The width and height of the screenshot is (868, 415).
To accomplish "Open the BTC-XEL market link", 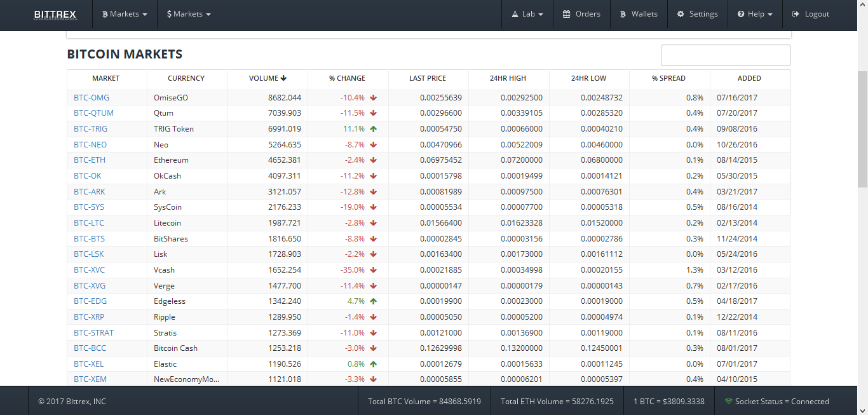I will point(88,364).
